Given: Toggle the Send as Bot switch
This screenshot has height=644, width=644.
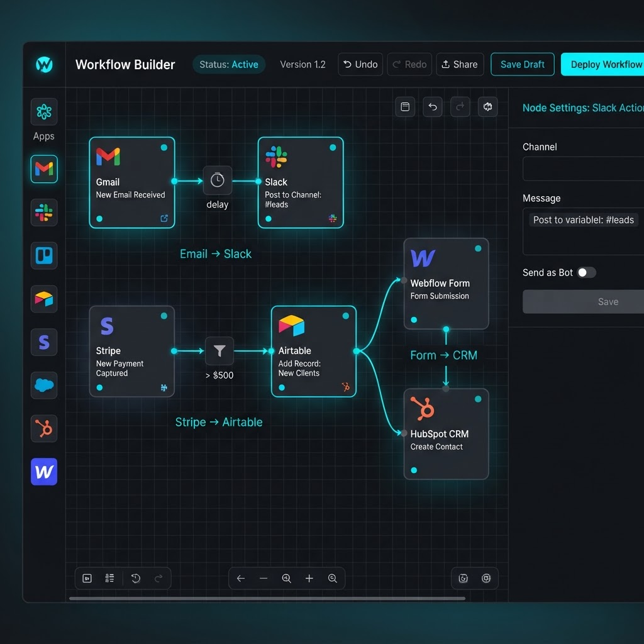Looking at the screenshot, I should pos(587,272).
